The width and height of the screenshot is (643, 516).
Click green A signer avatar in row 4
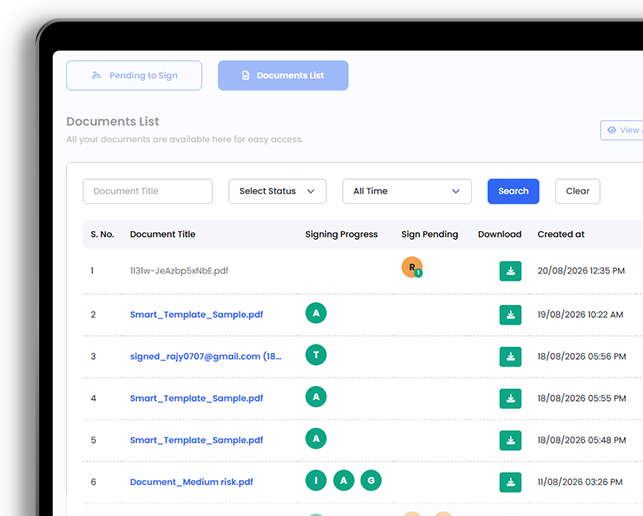(316, 397)
